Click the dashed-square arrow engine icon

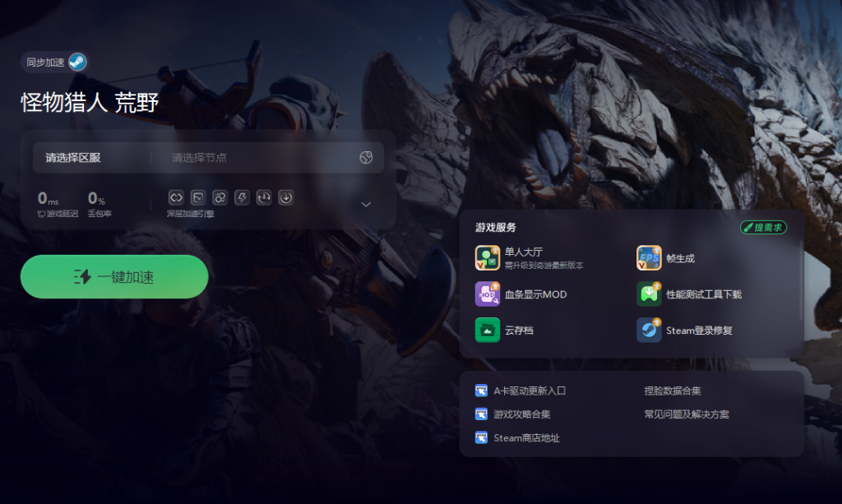198,197
